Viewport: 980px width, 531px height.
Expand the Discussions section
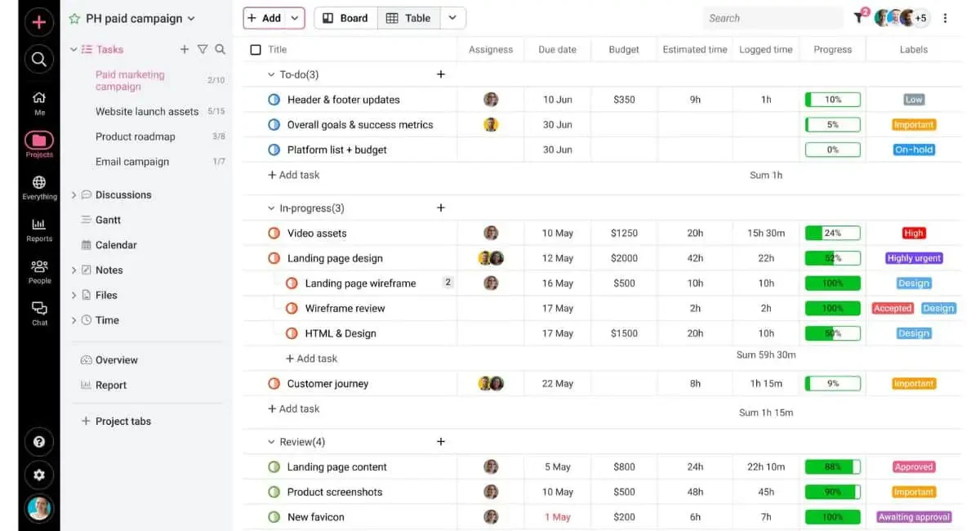click(74, 194)
